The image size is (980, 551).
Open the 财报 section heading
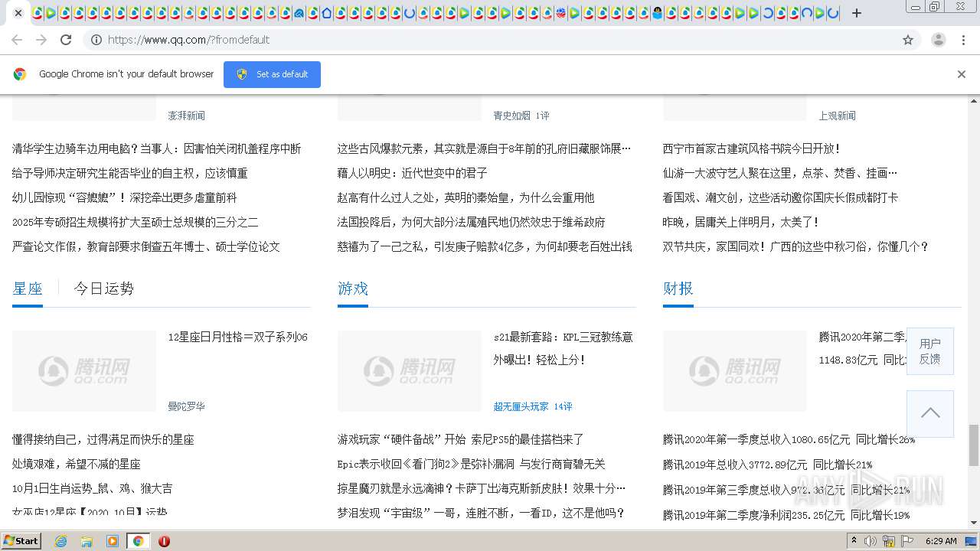[x=678, y=289]
